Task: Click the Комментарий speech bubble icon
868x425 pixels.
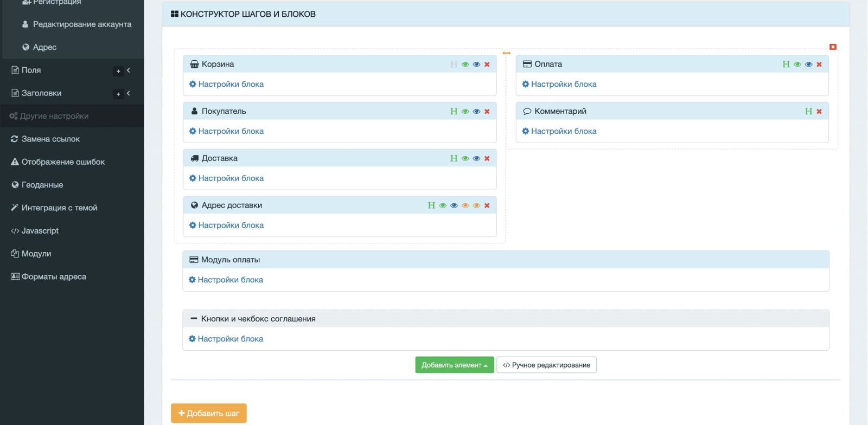Action: 527,111
